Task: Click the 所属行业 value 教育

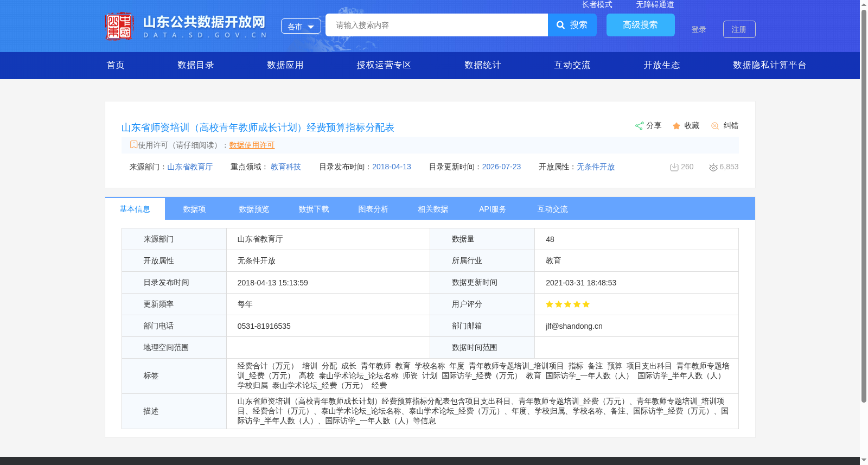Action: pyautogui.click(x=553, y=261)
